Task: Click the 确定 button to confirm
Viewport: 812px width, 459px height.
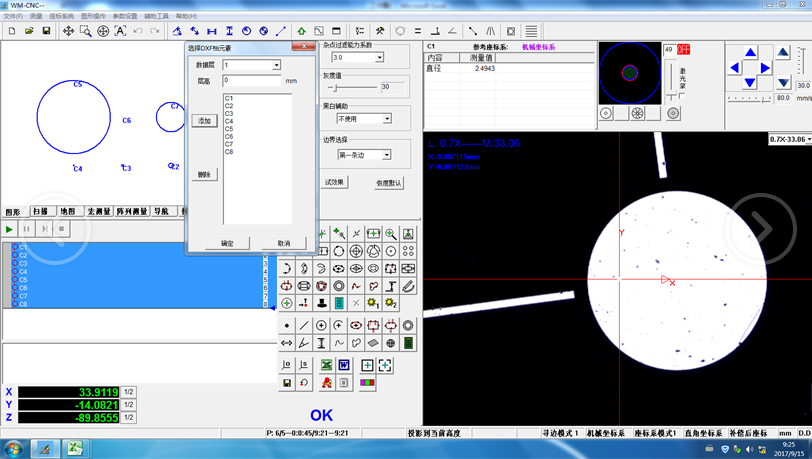Action: [x=227, y=243]
